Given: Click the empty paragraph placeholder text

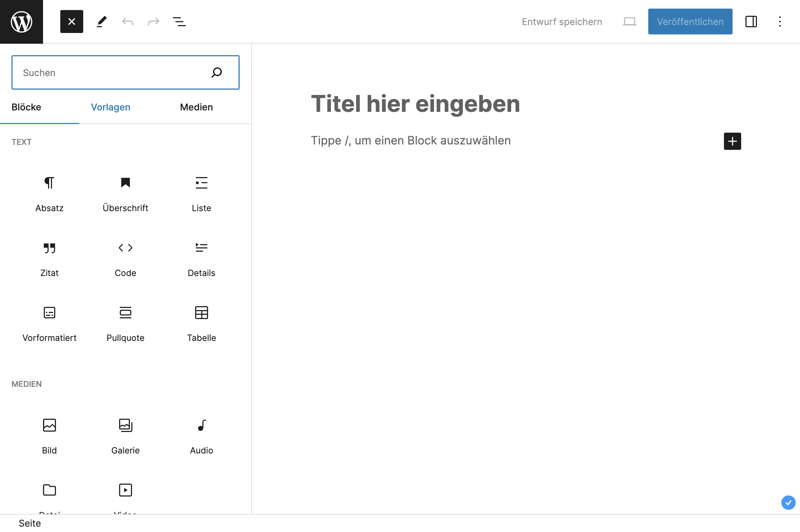Looking at the screenshot, I should (x=411, y=141).
